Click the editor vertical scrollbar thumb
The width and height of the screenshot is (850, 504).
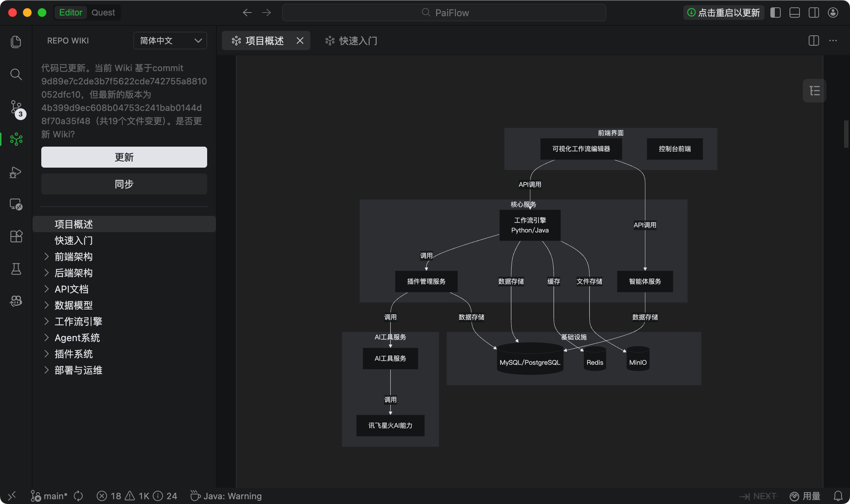[846, 134]
